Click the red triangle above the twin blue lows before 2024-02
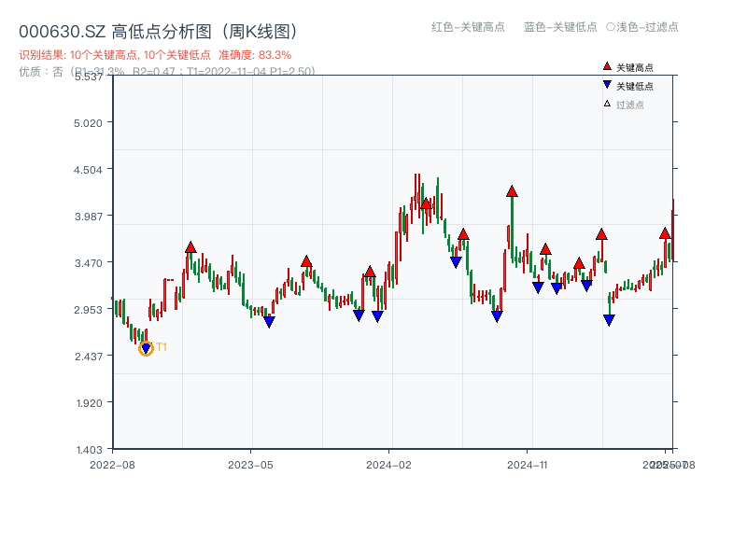The height and width of the screenshot is (560, 747). (370, 272)
